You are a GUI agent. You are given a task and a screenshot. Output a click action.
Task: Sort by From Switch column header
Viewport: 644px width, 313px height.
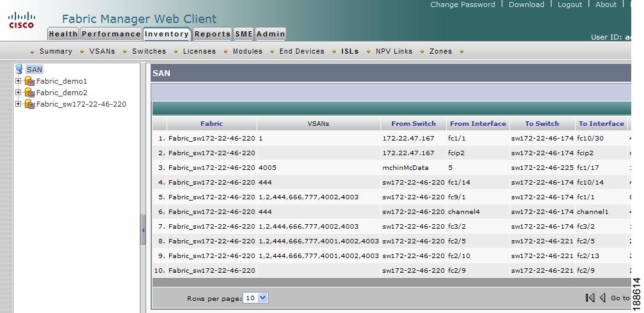pos(413,123)
